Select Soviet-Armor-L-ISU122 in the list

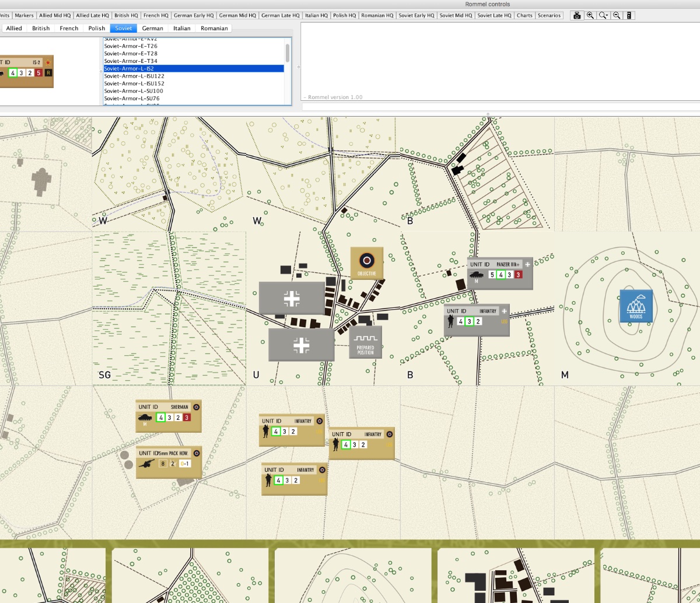pos(194,76)
